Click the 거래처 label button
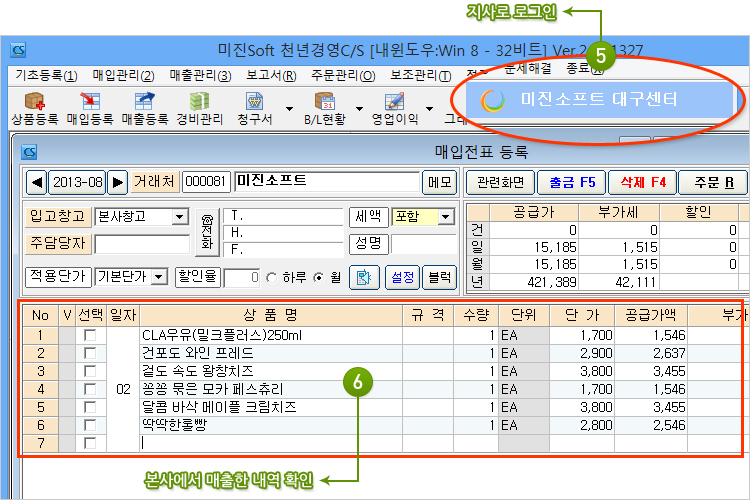The width and height of the screenshot is (750, 500). 154,182
